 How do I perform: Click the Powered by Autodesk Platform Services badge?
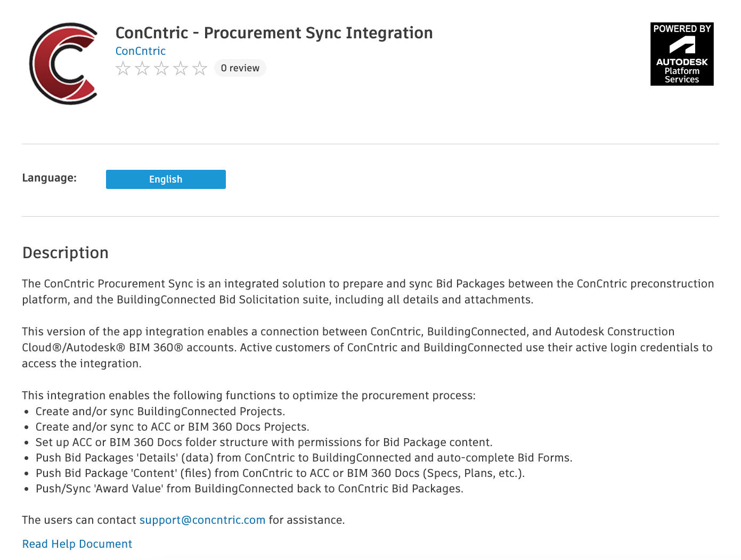pyautogui.click(x=681, y=54)
